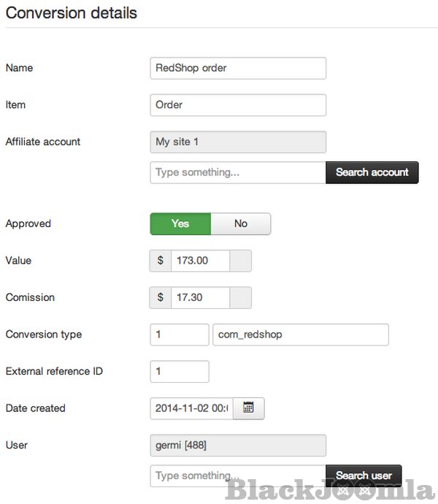Click the Conversion type number field
Screen dimensions: 438x504
(x=179, y=335)
